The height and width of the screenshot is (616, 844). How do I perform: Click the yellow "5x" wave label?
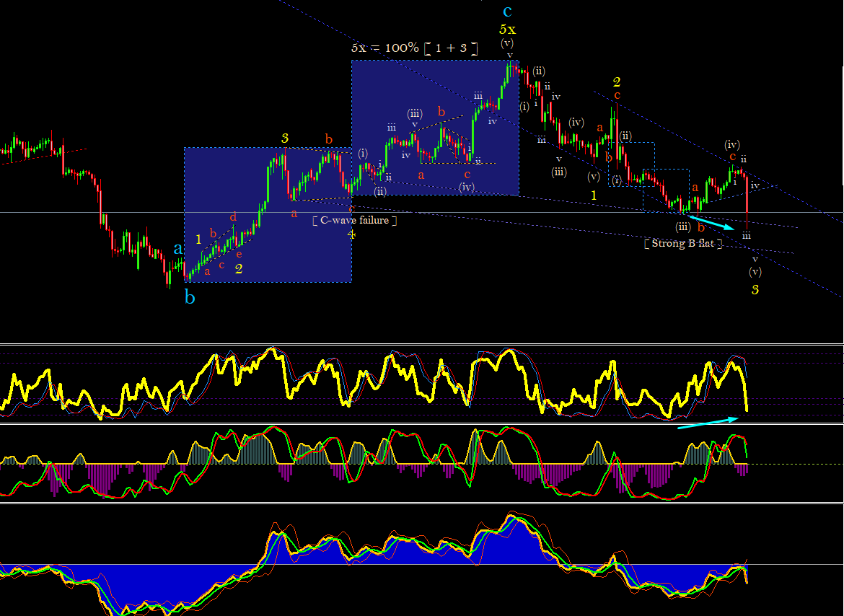508,29
